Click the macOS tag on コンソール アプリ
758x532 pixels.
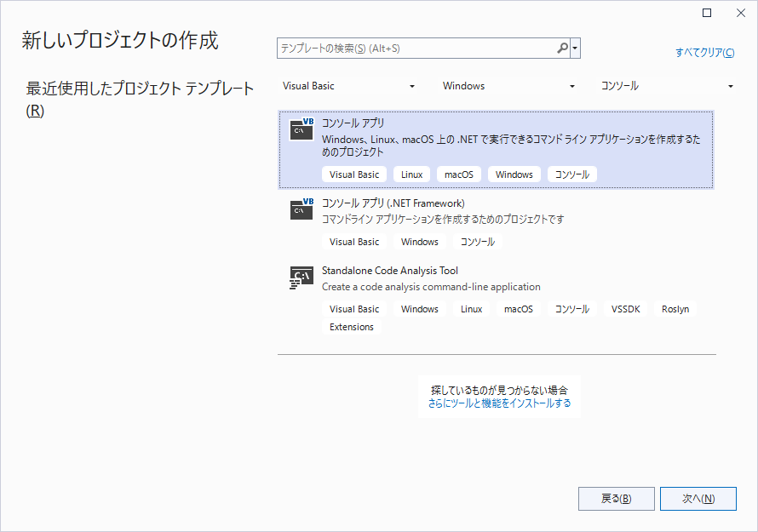pos(459,174)
